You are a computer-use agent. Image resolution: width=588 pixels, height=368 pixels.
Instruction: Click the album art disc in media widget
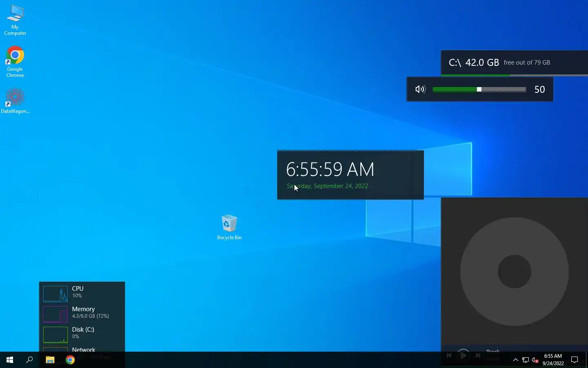pos(514,272)
